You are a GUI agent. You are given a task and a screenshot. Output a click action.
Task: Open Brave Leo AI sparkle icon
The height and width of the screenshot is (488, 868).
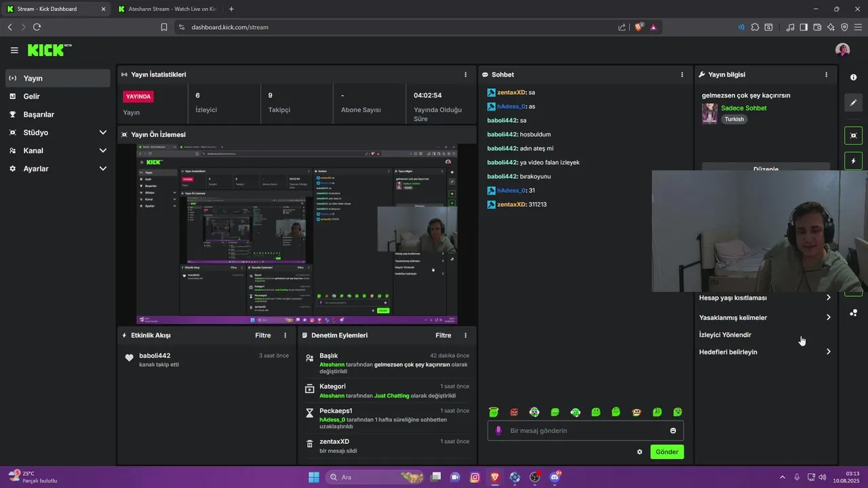[831, 27]
